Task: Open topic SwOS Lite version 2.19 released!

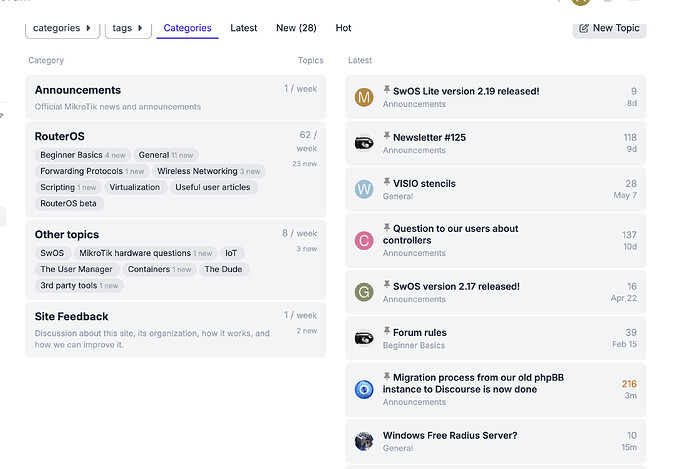Action: (x=466, y=92)
